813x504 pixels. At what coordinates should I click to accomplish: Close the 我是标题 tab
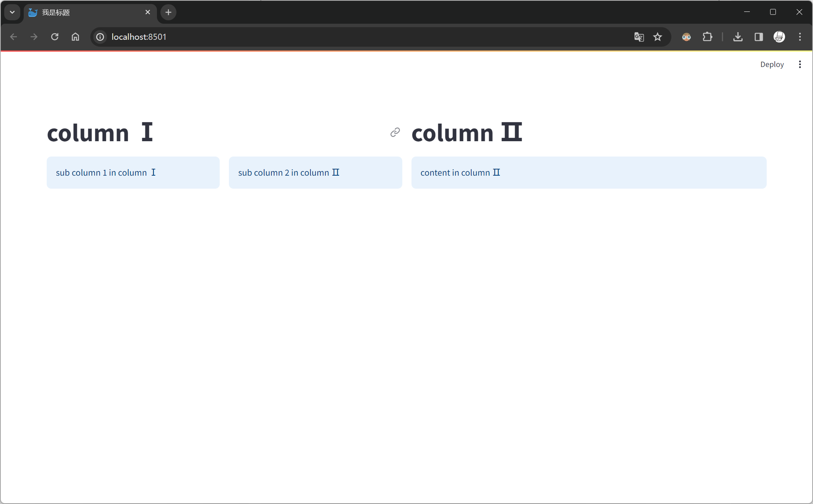pos(148,12)
